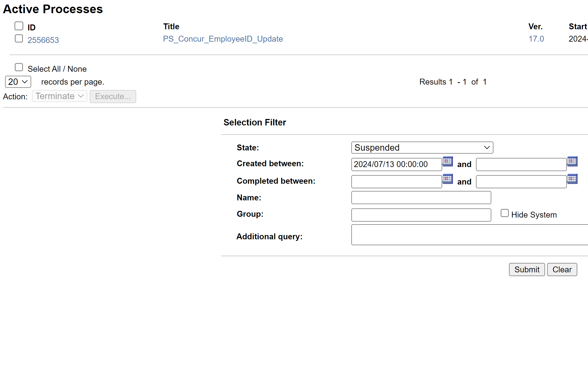This screenshot has width=588, height=365.
Task: Select the Terminate action menu item
Action: 59,96
